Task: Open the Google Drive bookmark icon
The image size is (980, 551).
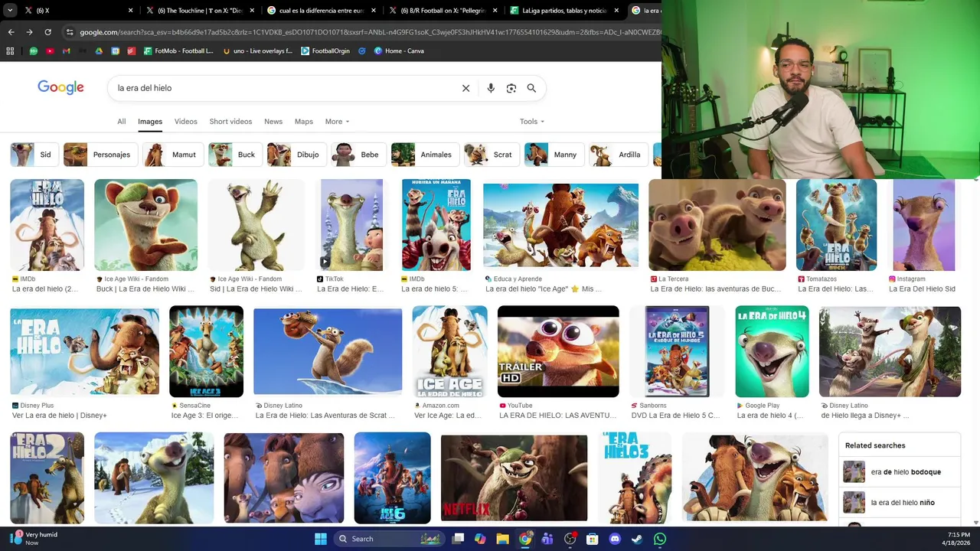Action: (x=99, y=51)
